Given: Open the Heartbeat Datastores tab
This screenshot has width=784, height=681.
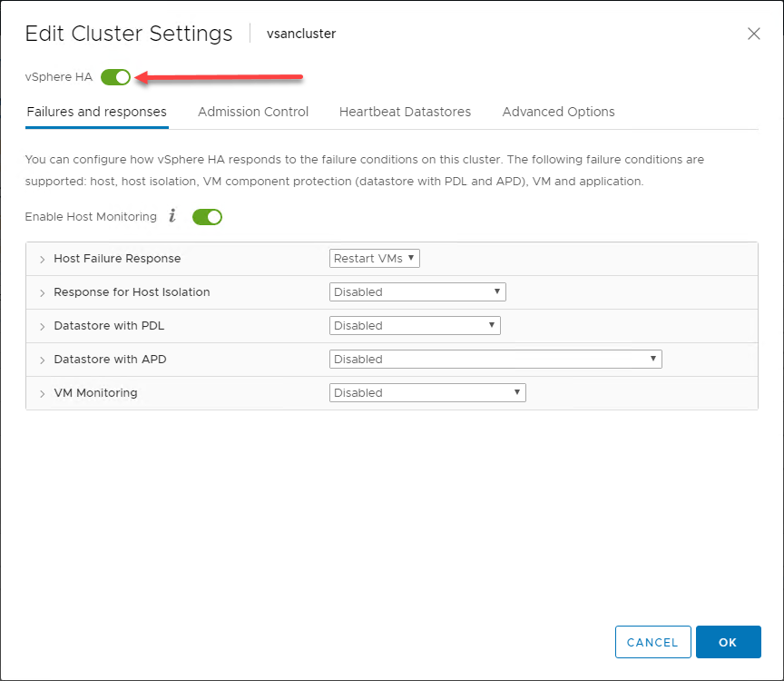Looking at the screenshot, I should coord(405,112).
